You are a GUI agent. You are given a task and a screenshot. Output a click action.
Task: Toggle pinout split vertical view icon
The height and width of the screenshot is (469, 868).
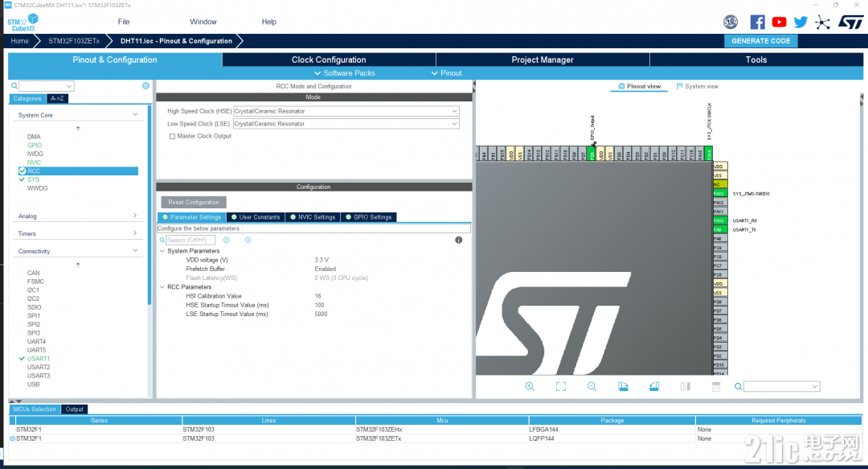pos(686,386)
